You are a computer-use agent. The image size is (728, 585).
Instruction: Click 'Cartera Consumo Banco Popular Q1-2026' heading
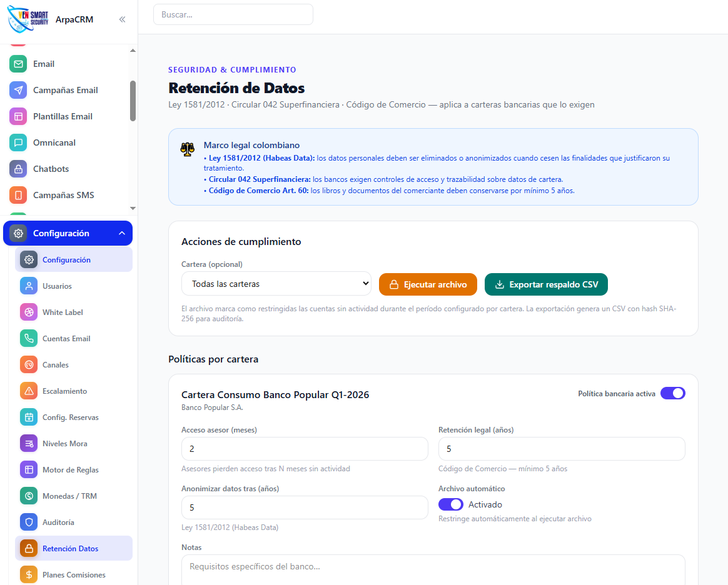[x=275, y=395]
